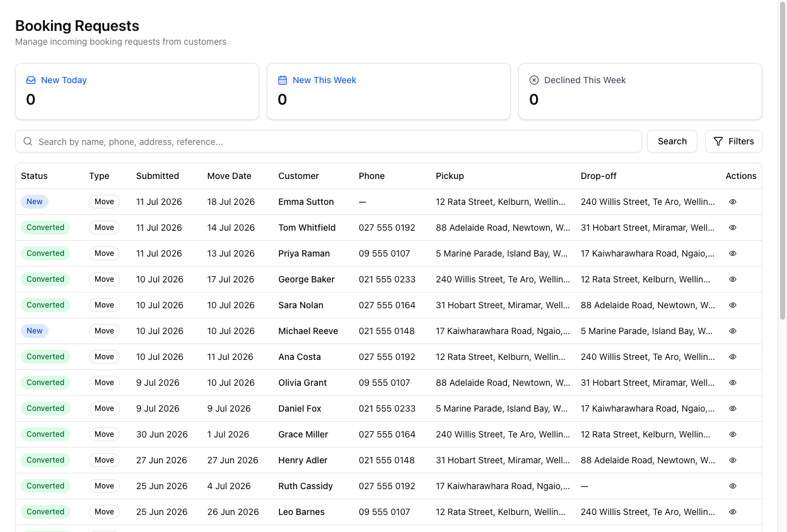Click move date 4 Jul 2026
The height and width of the screenshot is (532, 787).
coord(229,486)
